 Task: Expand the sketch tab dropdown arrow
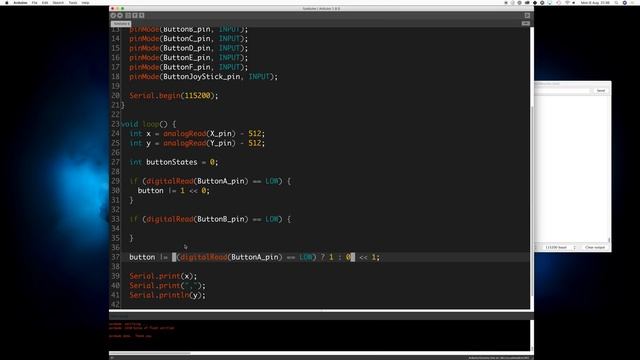click(526, 24)
